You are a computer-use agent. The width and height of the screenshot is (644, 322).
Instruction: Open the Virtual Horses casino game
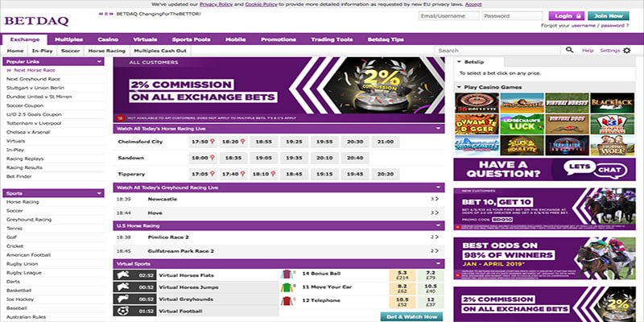[x=567, y=103]
